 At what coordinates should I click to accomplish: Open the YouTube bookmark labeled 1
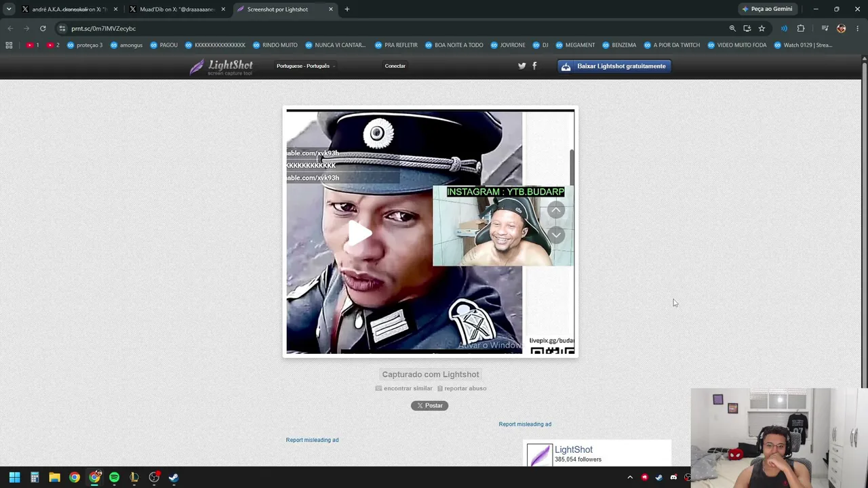click(33, 45)
